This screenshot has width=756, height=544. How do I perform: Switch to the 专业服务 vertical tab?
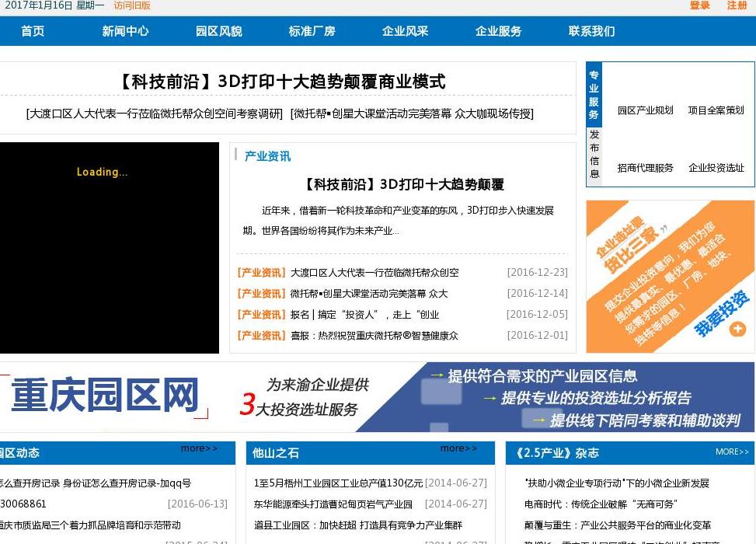click(594, 95)
